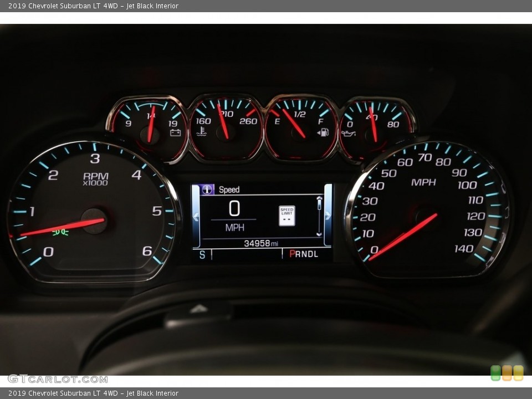Click the battery voltage icon
Viewport: 532px width, 399px height.
(176, 132)
